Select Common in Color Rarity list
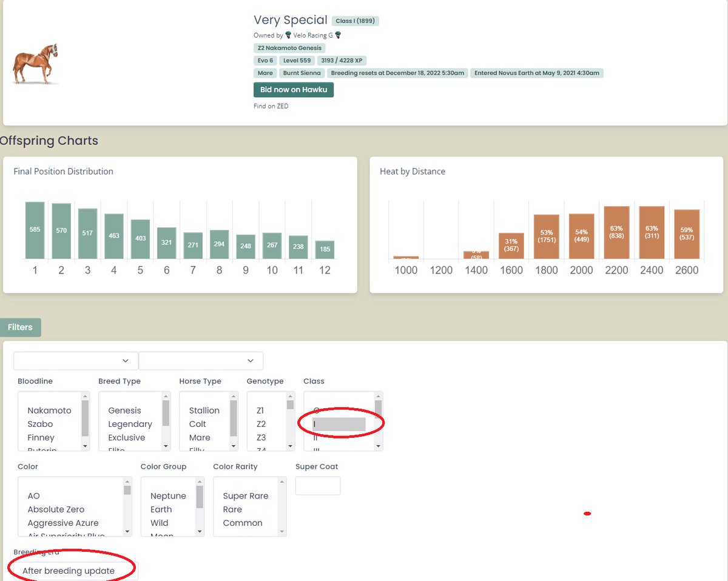The image size is (728, 581). (243, 523)
